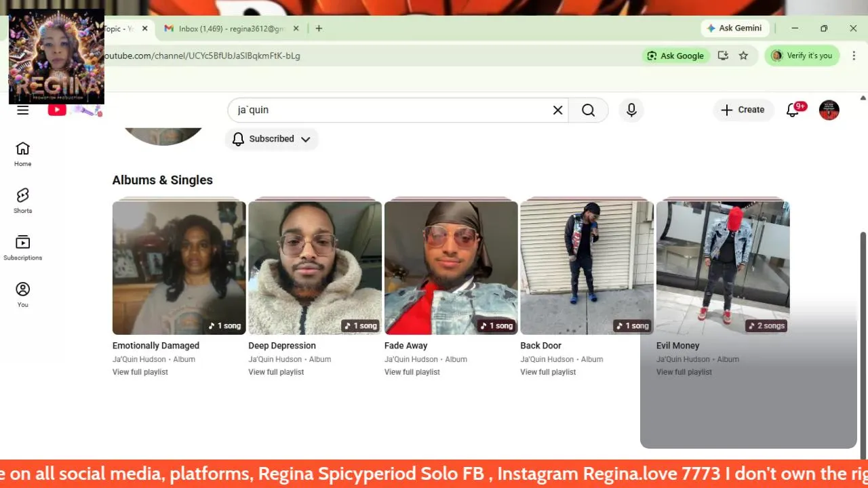Click the Create button
The width and height of the screenshot is (868, 488).
coord(743,110)
